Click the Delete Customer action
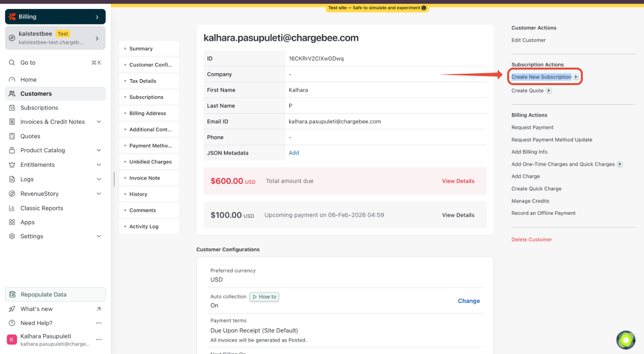The image size is (644, 354). coord(531,239)
